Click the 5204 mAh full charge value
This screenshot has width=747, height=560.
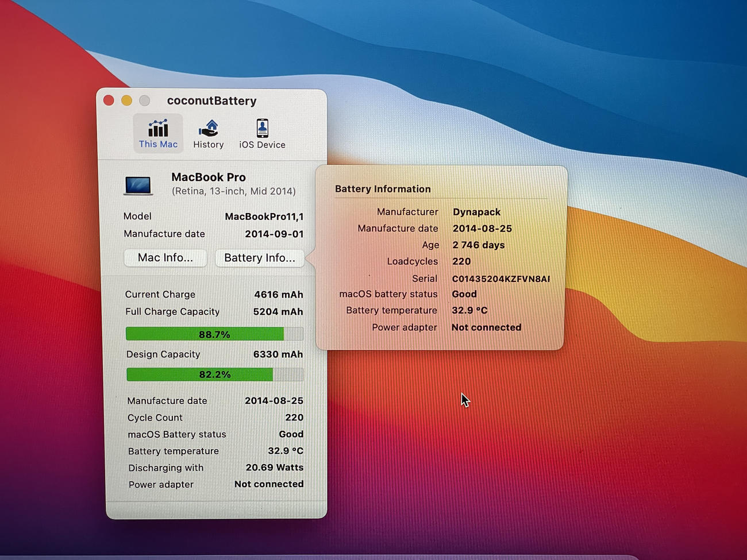(278, 312)
